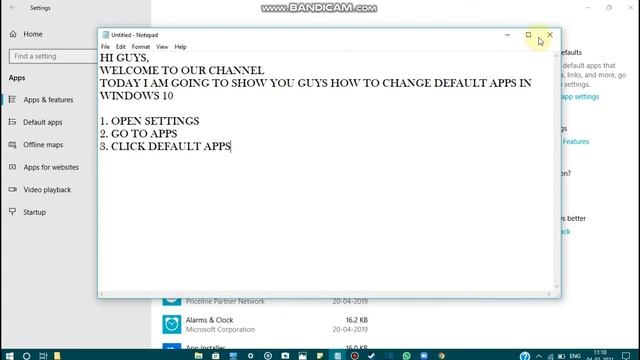The width and height of the screenshot is (640, 360).
Task: Open the Settings gear on taskbar
Action: 251,356
